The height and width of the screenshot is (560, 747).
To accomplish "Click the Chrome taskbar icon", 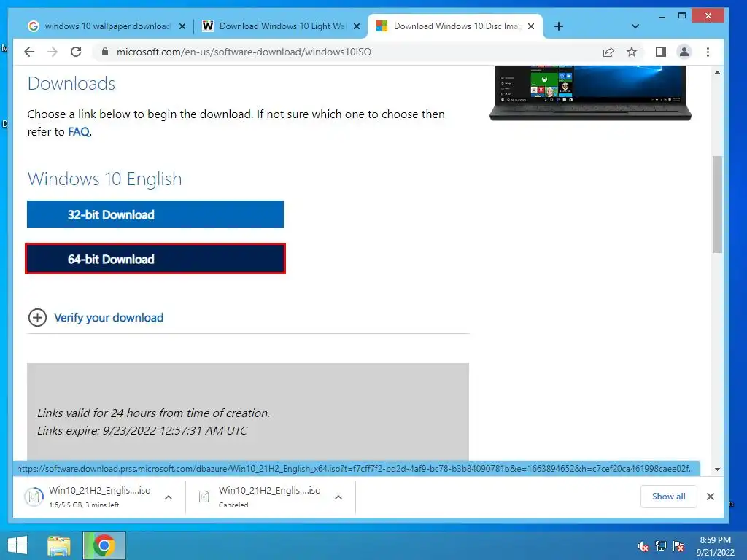I will [x=104, y=545].
